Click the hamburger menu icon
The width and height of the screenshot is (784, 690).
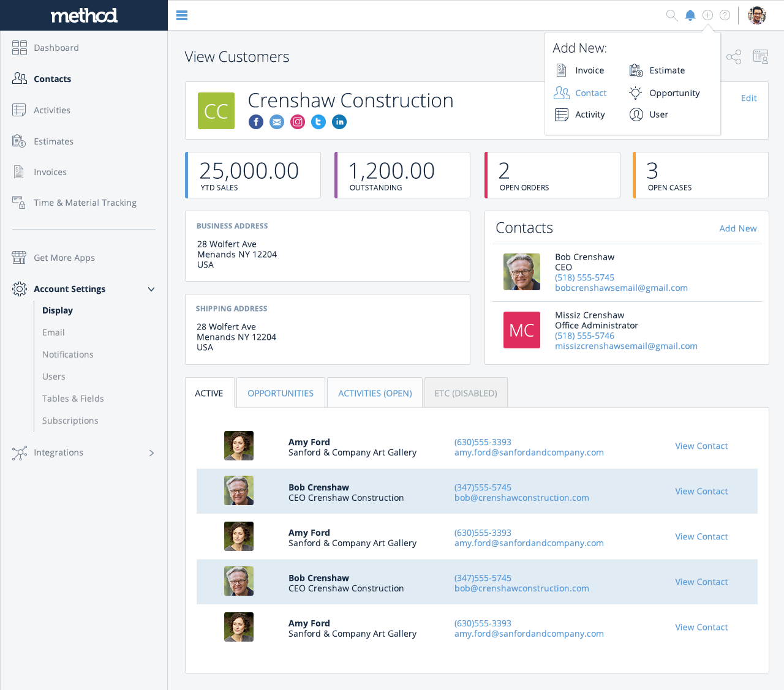[x=182, y=15]
